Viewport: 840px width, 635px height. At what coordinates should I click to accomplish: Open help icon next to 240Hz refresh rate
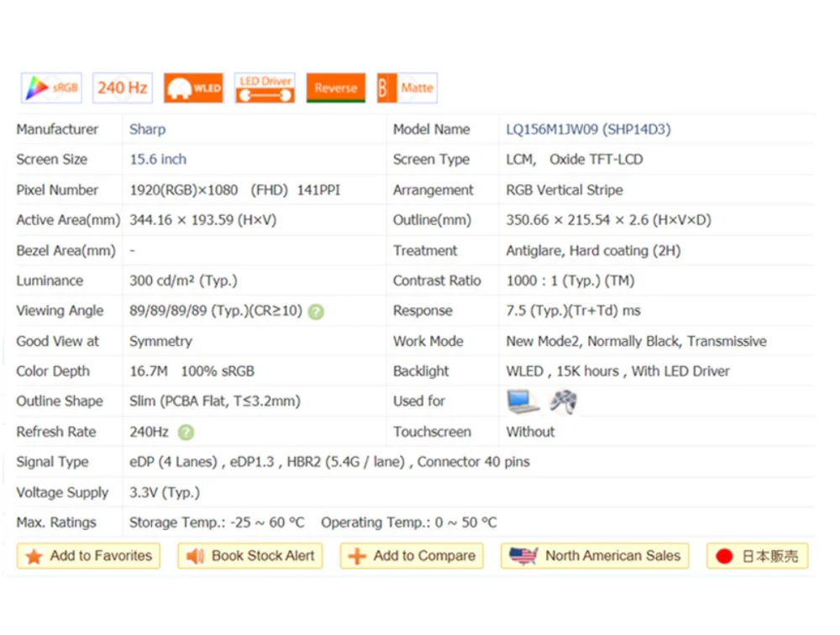pos(186,433)
